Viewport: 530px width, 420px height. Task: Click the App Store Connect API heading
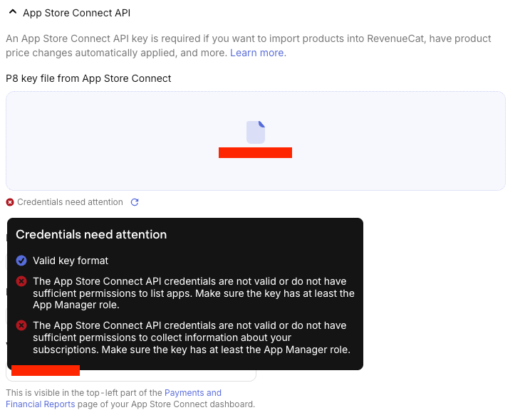[x=76, y=13]
